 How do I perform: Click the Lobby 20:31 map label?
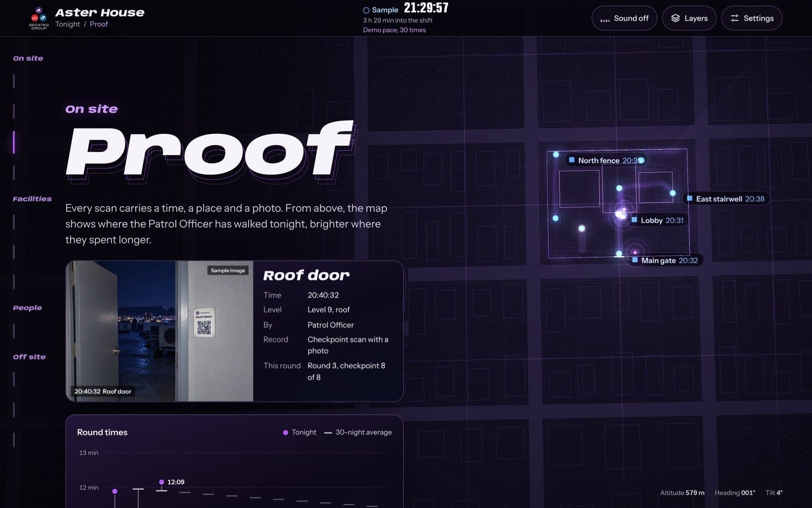coord(658,220)
